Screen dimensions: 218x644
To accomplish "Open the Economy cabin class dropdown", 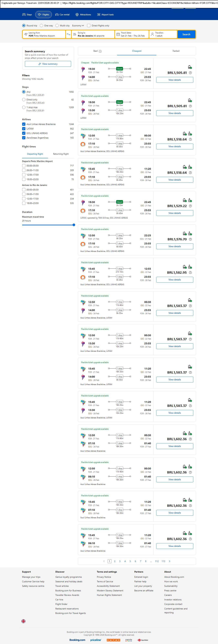I will tap(78, 26).
